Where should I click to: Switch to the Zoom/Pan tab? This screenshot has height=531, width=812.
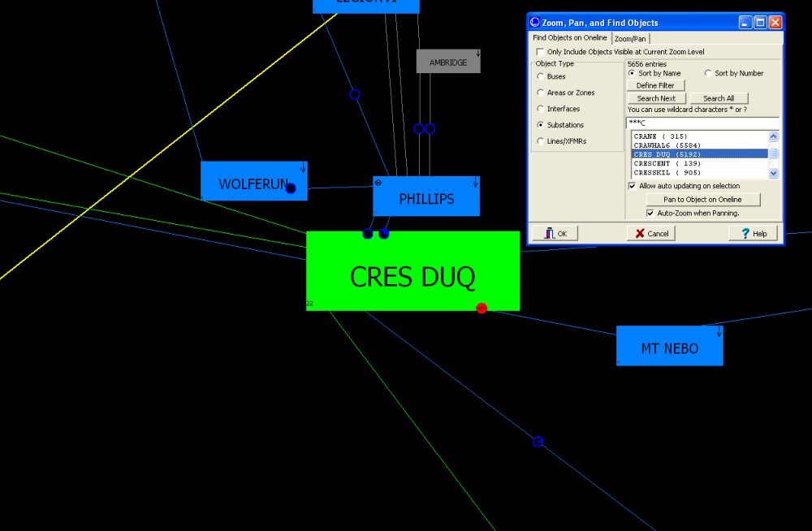630,38
